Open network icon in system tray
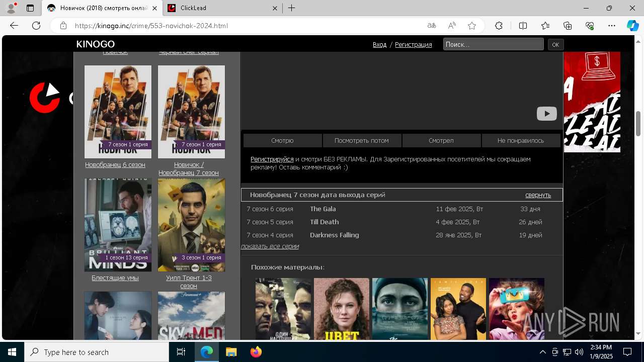The height and width of the screenshot is (362, 644). [x=567, y=352]
